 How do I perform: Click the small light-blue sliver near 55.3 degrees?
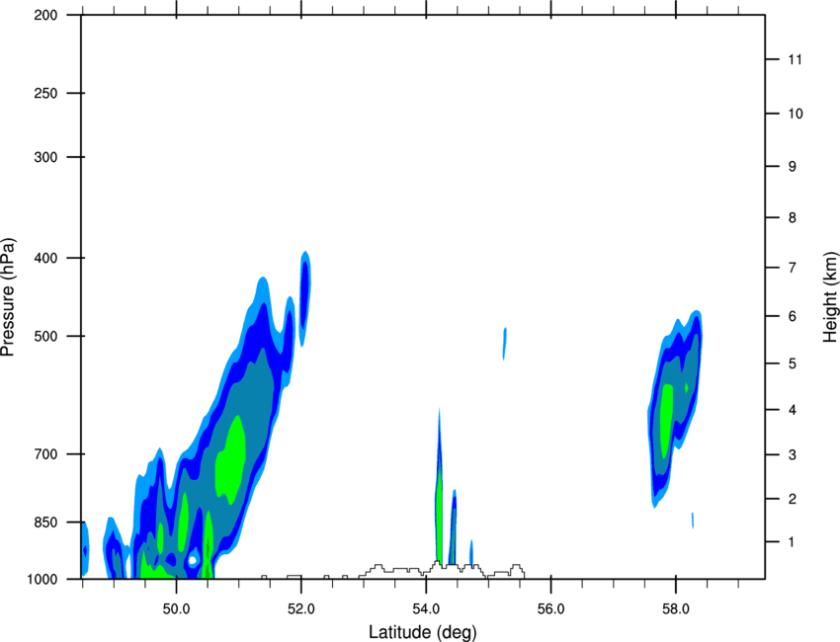(x=505, y=343)
